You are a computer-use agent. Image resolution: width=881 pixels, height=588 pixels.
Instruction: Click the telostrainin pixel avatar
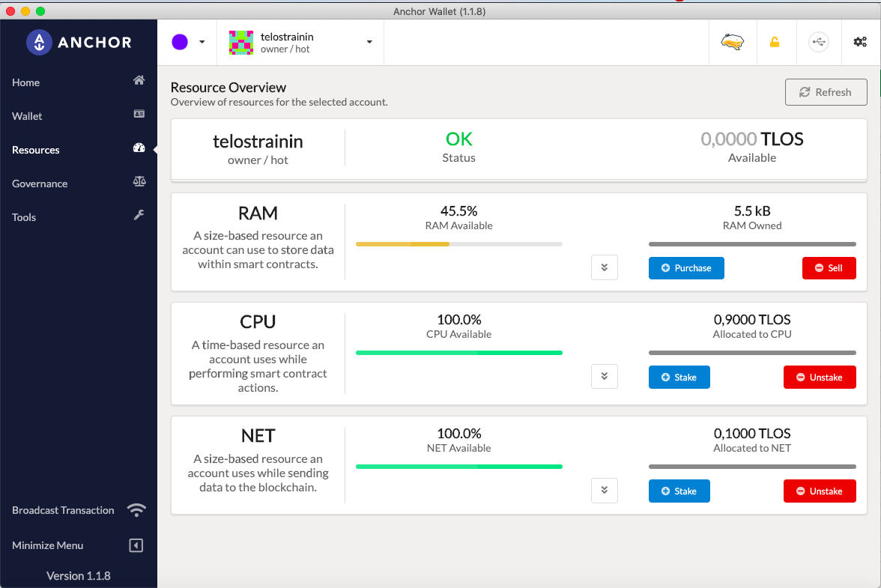coord(241,42)
